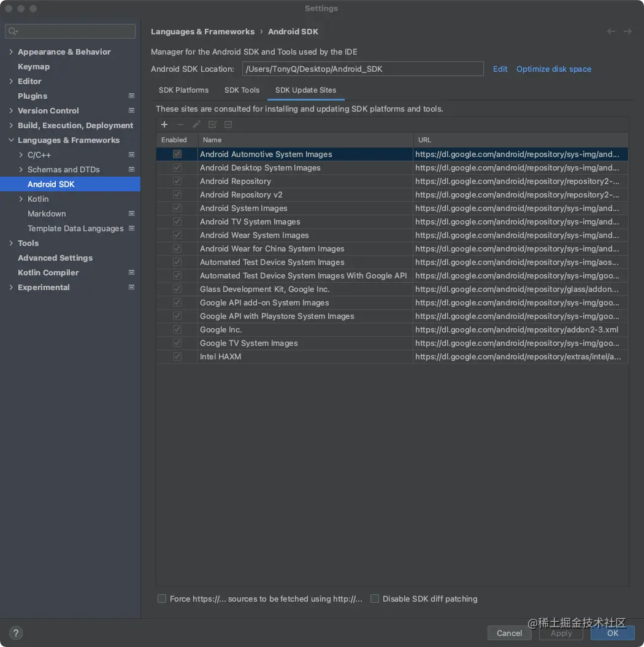Toggle Android Automotive System Images enabled checkbox
This screenshot has width=644, height=647.
(x=177, y=154)
